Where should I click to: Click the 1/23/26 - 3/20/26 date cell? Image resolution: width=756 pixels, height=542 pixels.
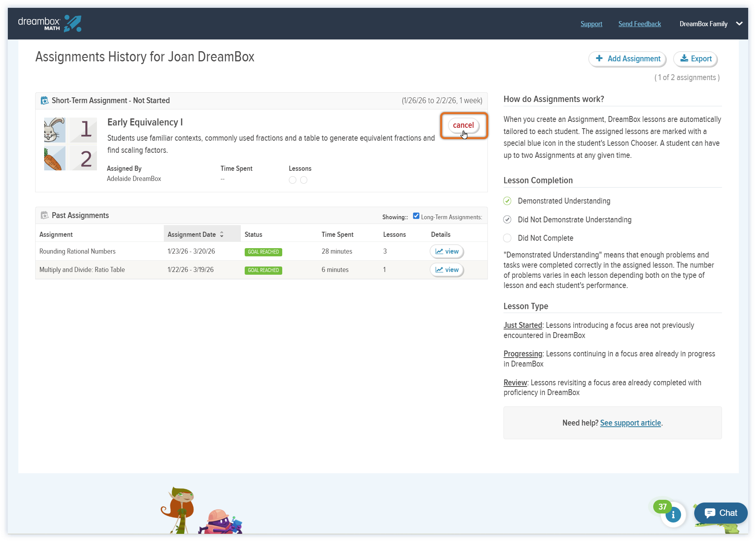191,251
